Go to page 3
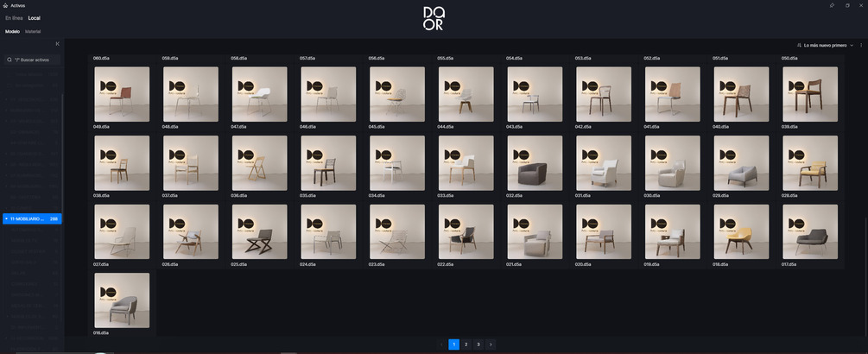 (x=478, y=344)
